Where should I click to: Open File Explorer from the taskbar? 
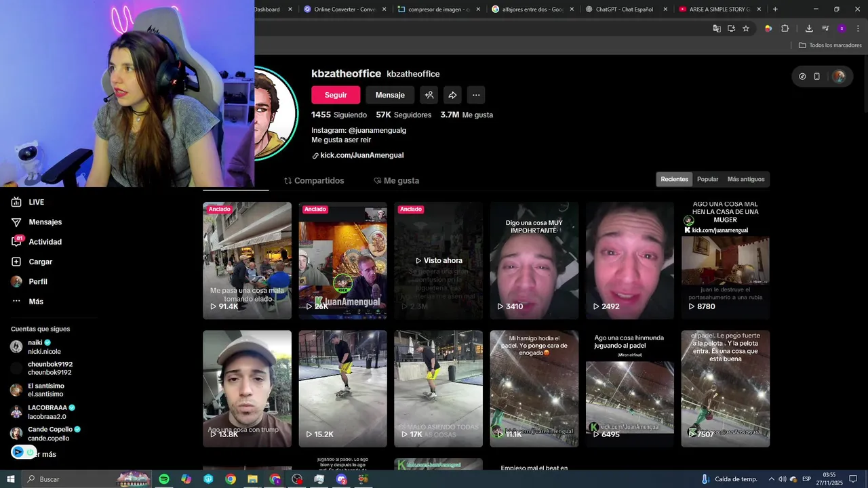[x=252, y=479]
